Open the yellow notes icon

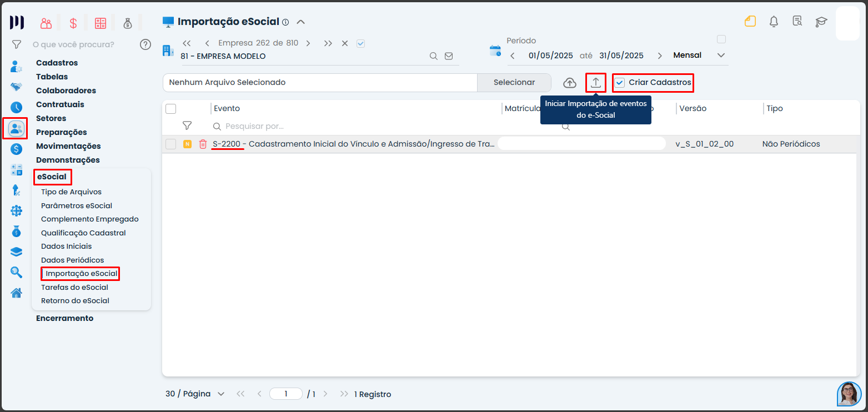tap(750, 22)
